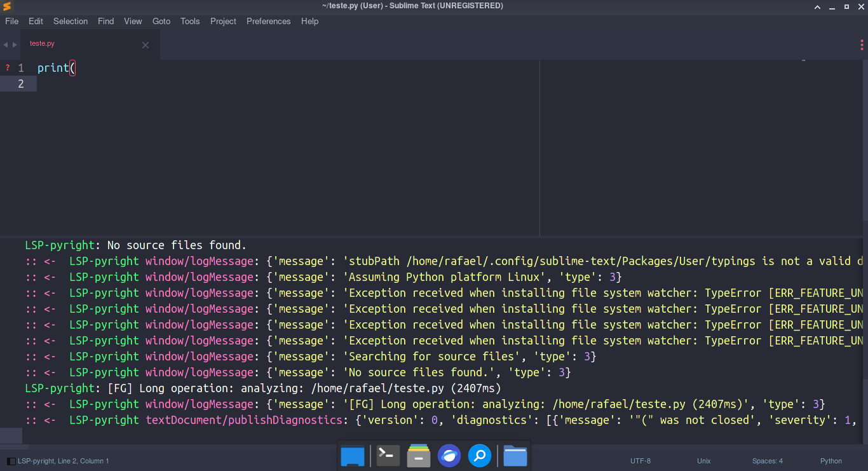
Task: Click the UTF-8 encoding label
Action: (x=641, y=461)
